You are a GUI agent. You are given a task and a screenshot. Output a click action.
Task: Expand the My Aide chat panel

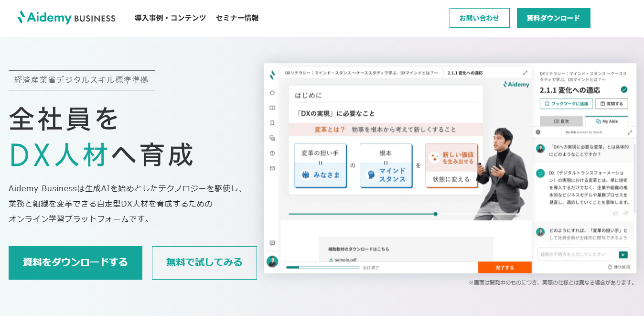[630, 132]
